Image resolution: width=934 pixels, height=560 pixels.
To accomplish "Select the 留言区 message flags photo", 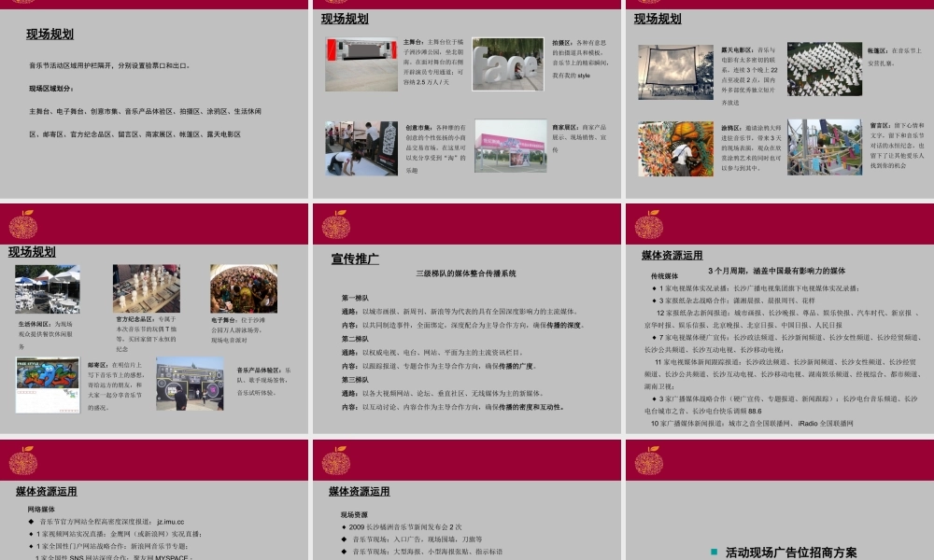I will pyautogui.click(x=825, y=147).
